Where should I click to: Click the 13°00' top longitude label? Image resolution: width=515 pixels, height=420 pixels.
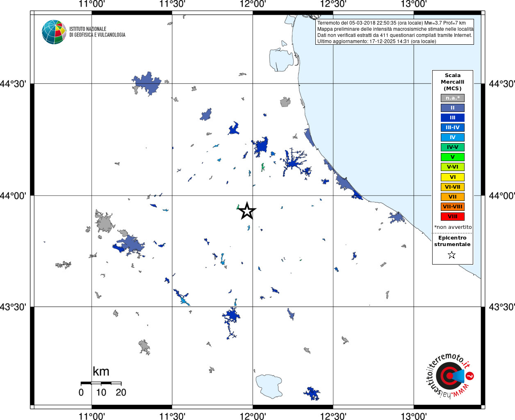(414, 5)
